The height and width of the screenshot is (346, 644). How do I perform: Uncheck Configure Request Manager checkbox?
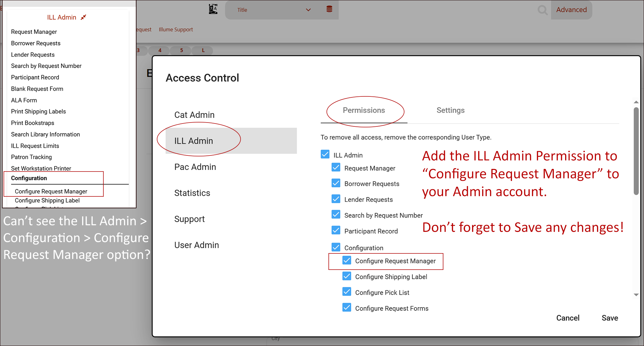coord(347,260)
